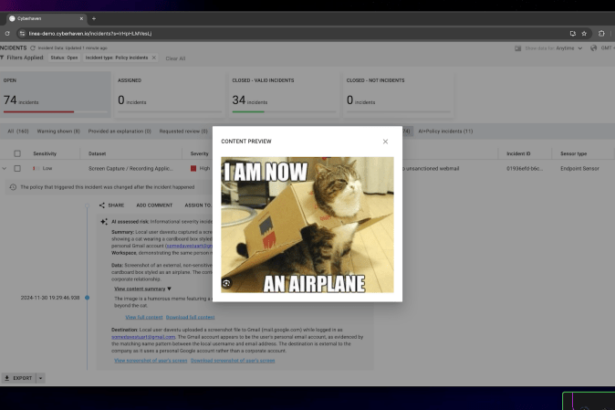Refresh incident data icon

point(33,48)
